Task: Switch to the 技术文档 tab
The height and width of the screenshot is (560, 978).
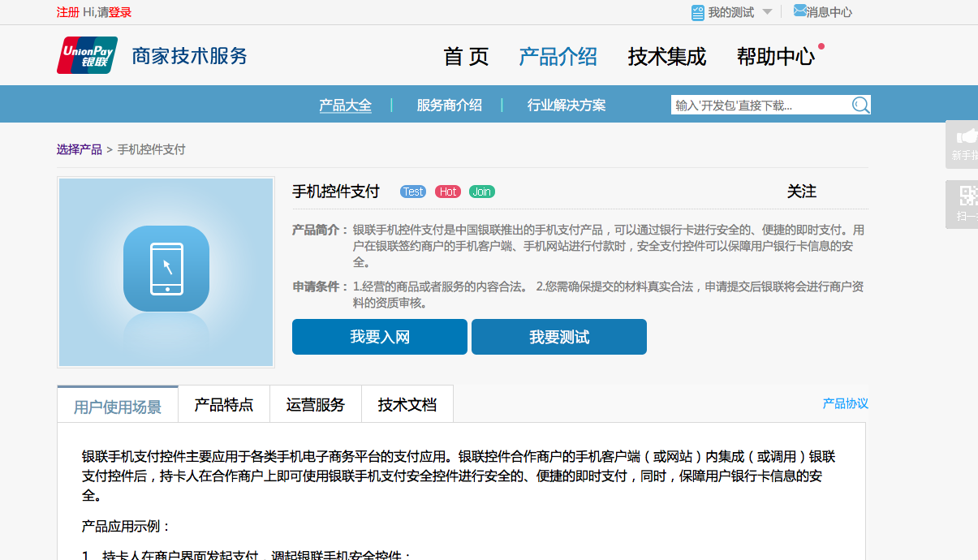Action: point(407,405)
